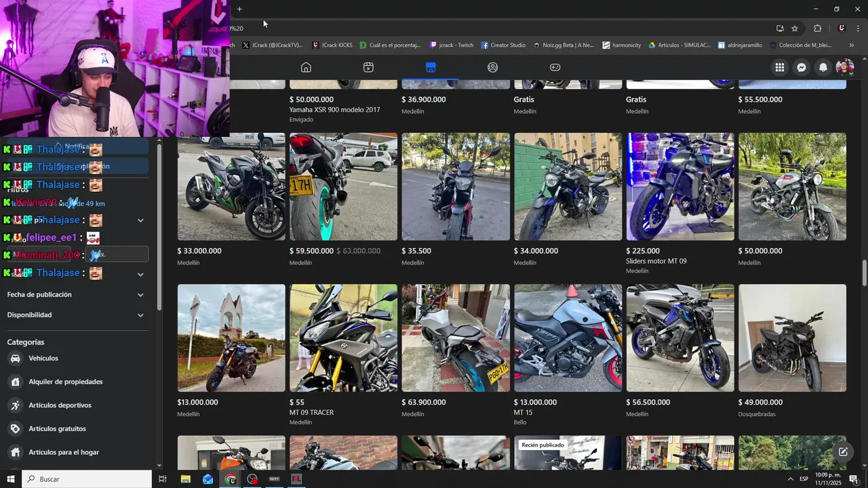Open the Facebook Video tab icon

(x=368, y=67)
